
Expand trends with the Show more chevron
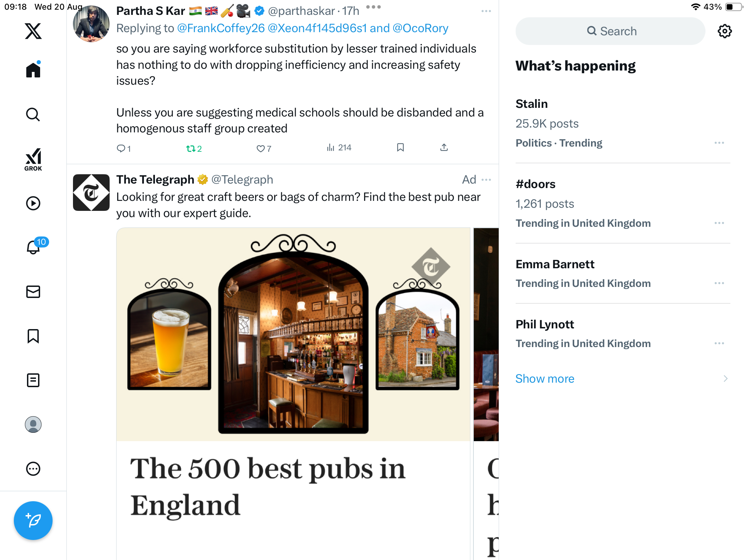point(726,379)
